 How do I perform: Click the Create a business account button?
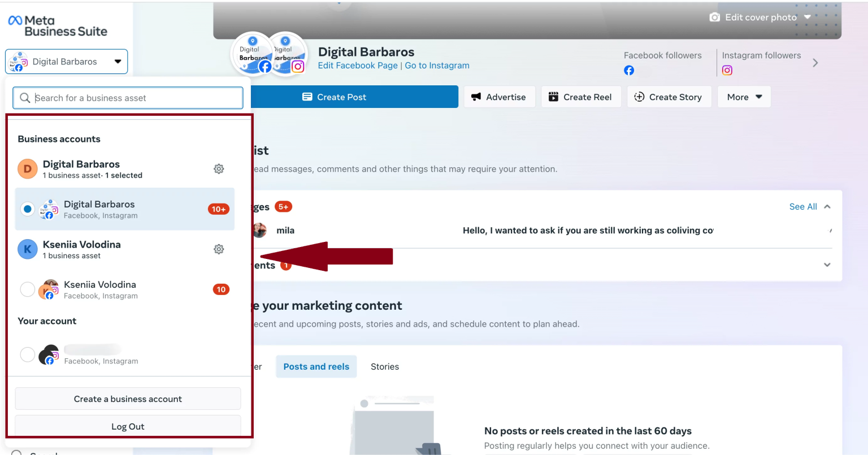coord(128,398)
